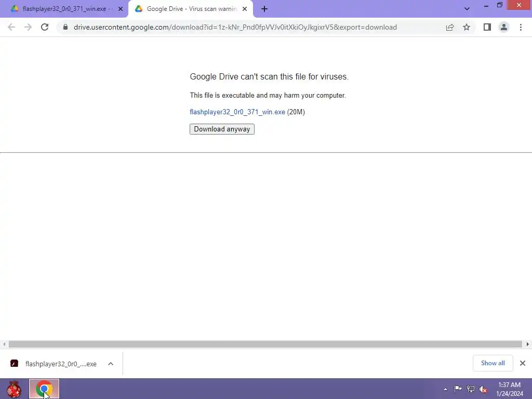
Task: Click the heading "Google Drive can't scan this file for viruses."
Action: pyautogui.click(x=269, y=77)
